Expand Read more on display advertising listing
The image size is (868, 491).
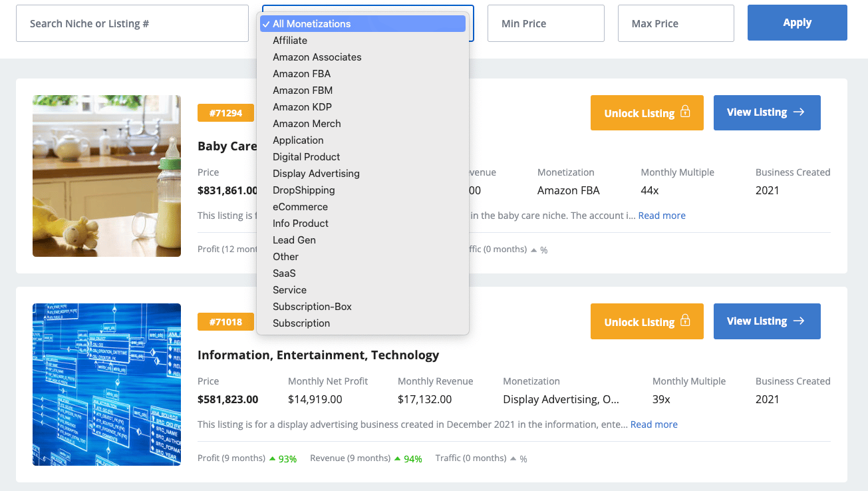654,424
